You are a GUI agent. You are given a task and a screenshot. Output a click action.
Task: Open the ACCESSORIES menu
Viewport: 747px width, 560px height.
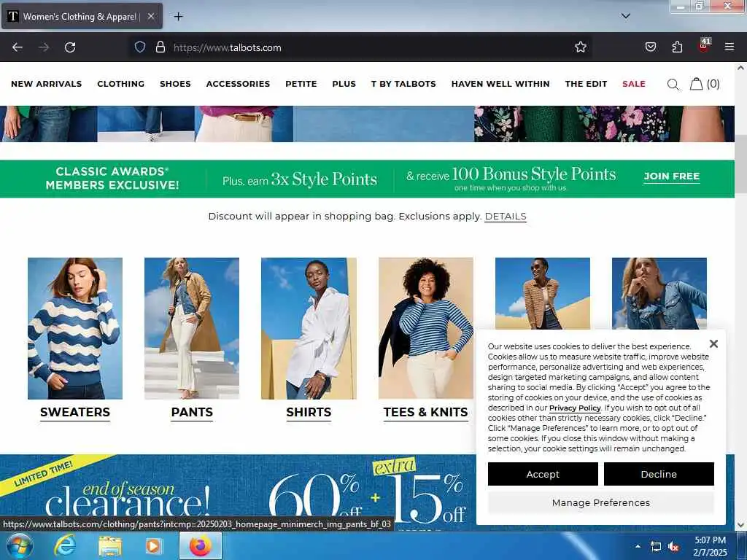tap(239, 84)
